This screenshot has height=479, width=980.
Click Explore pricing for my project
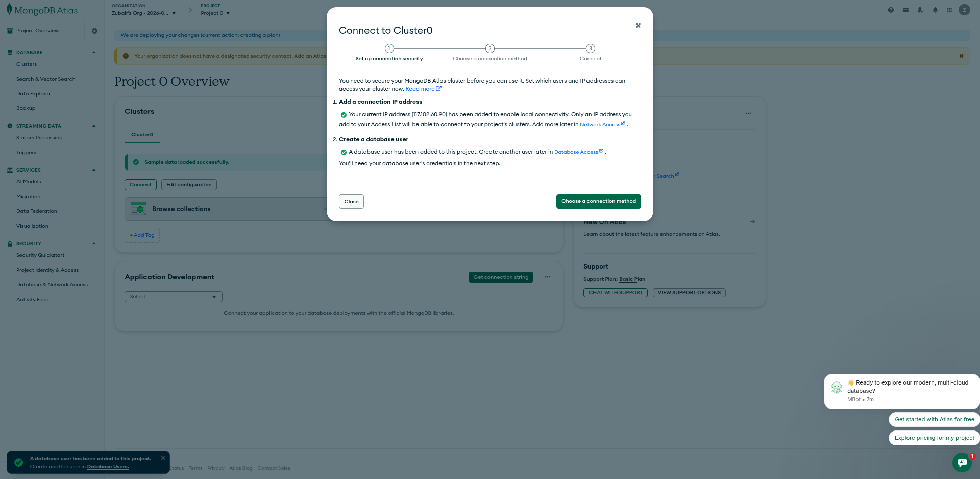click(934, 438)
